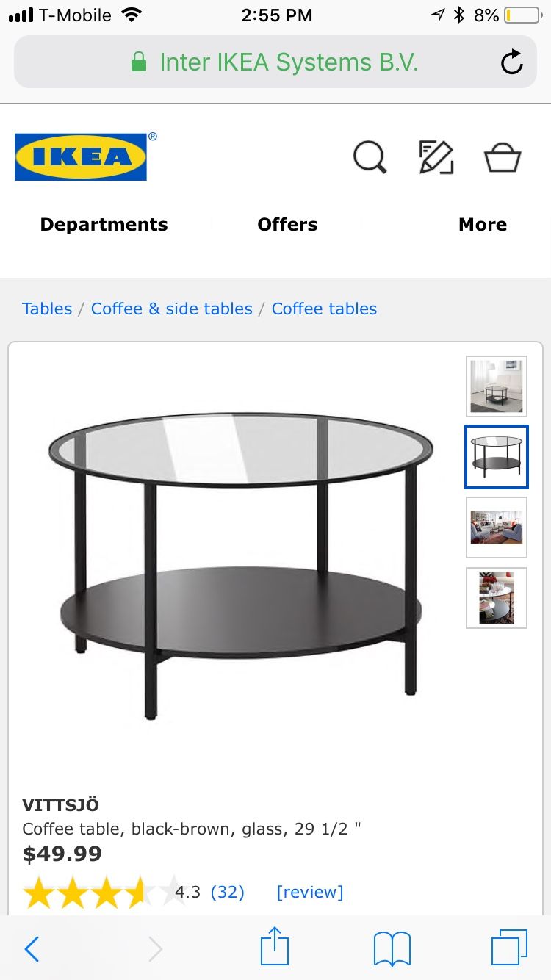Open the (32) ratings count link
The width and height of the screenshot is (551, 980).
(227, 892)
